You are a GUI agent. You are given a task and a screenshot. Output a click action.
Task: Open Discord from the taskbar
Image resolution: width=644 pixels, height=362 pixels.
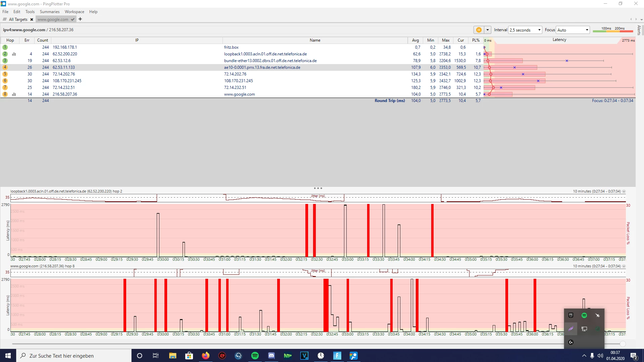(x=271, y=356)
